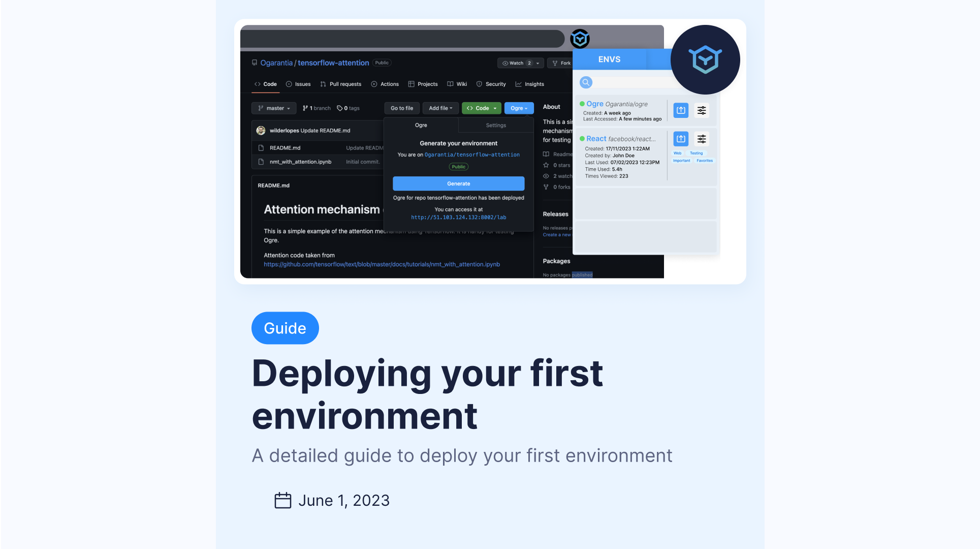980x549 pixels.
Task: Click the Generate button for environment
Action: pos(458,183)
